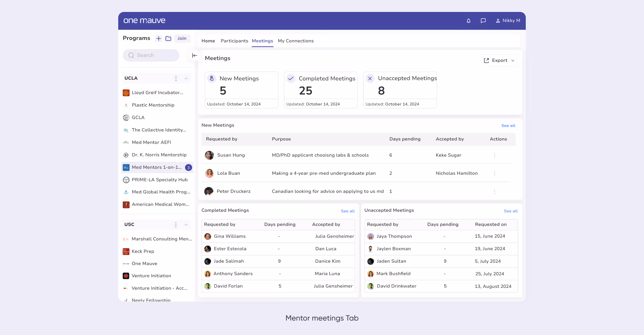
Task: Click the program Search field
Action: click(x=151, y=55)
